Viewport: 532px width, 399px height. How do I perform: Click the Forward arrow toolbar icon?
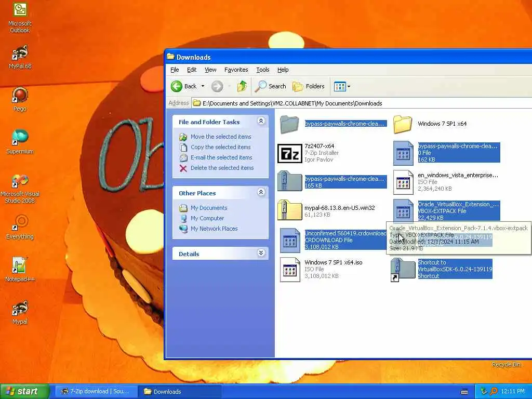point(217,86)
